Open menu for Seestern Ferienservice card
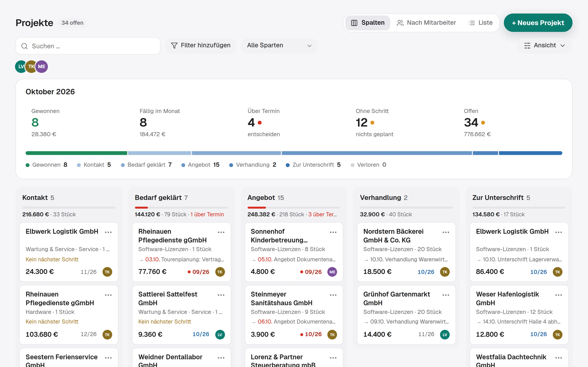The image size is (588, 367). pos(108,358)
